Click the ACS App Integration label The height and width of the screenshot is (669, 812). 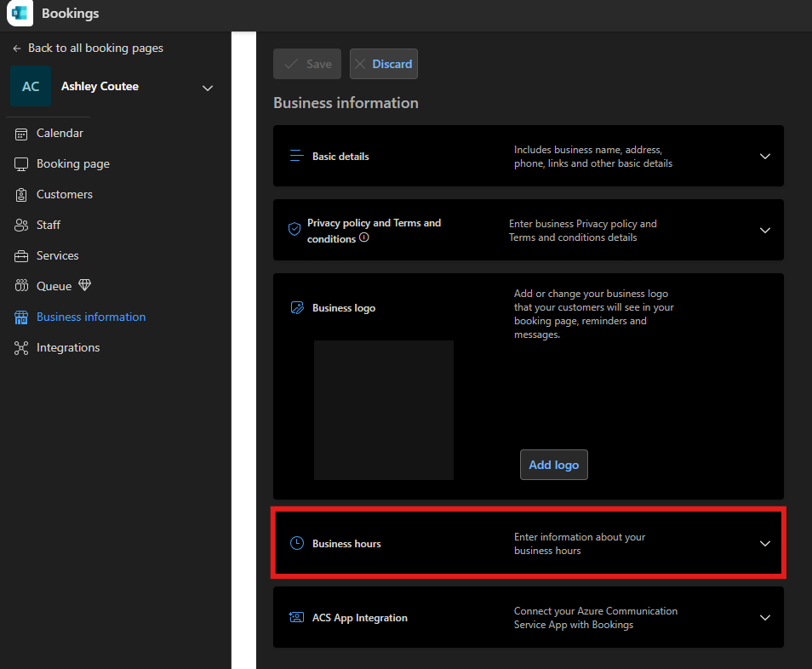(360, 618)
